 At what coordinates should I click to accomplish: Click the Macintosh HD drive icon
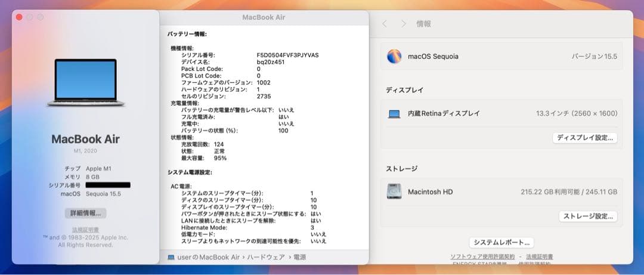tap(394, 191)
